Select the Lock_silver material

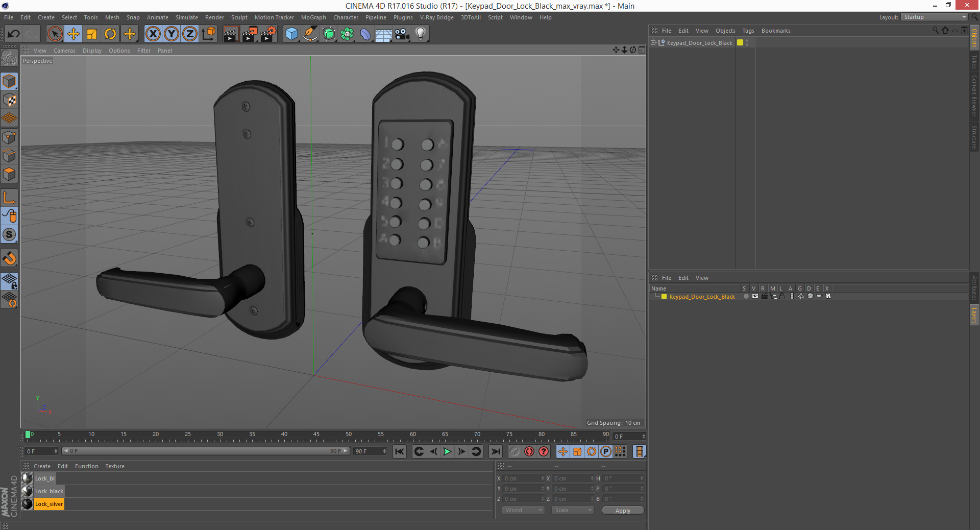(49, 504)
